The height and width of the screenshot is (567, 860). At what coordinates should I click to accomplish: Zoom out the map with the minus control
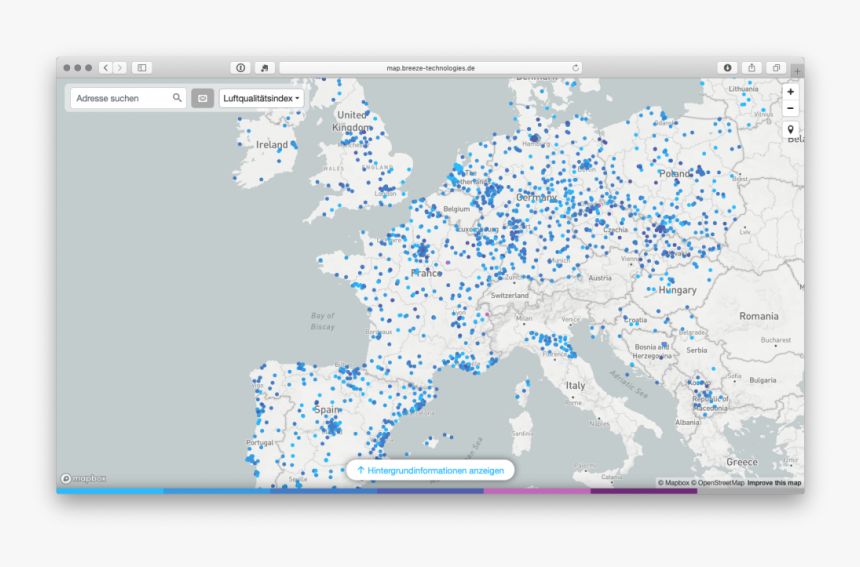point(790,109)
